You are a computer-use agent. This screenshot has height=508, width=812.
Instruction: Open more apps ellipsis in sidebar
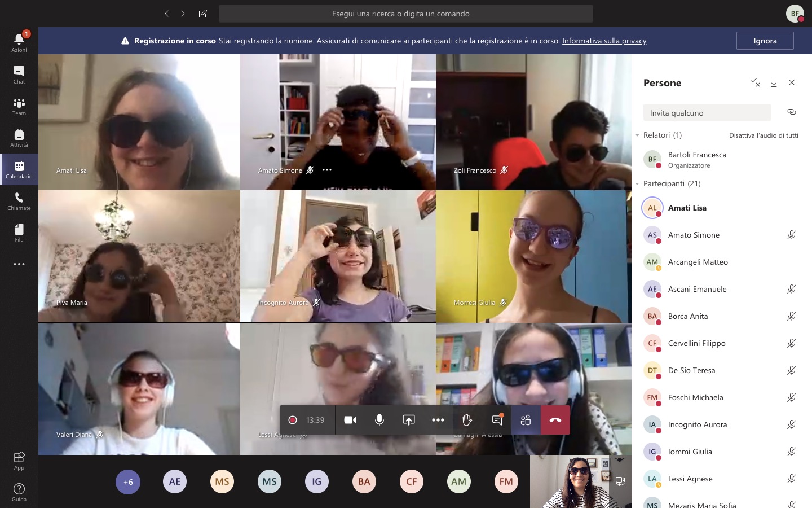click(x=19, y=264)
